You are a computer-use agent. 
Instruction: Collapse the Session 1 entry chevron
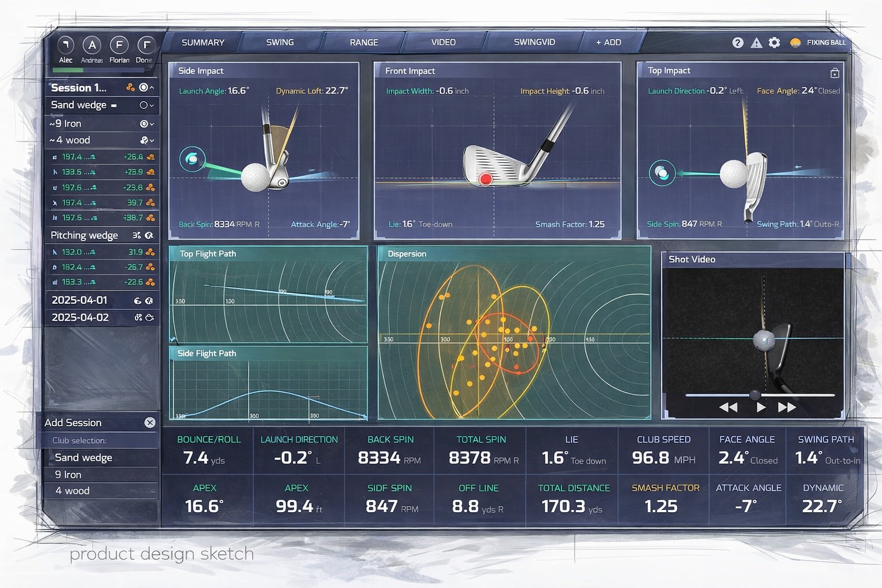click(152, 87)
